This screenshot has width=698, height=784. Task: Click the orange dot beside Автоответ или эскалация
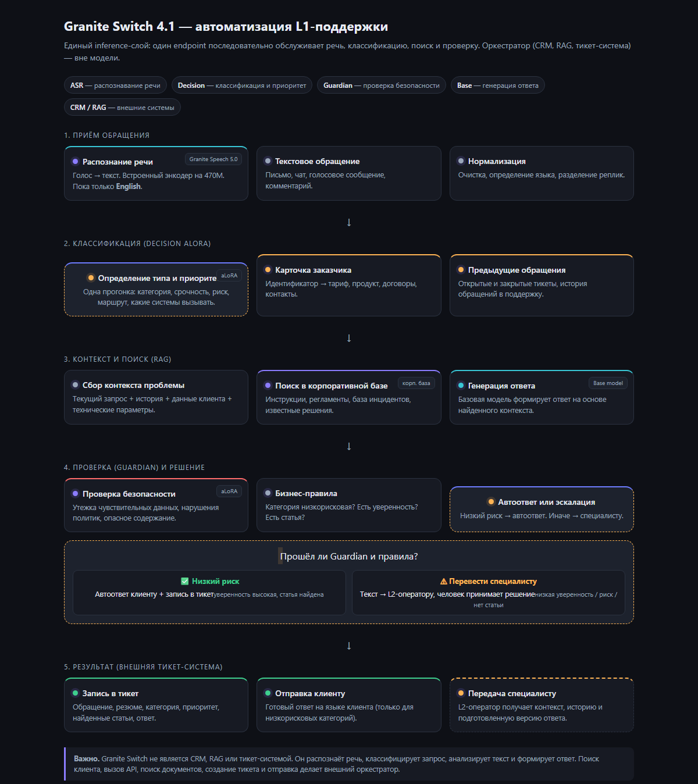[x=491, y=502]
